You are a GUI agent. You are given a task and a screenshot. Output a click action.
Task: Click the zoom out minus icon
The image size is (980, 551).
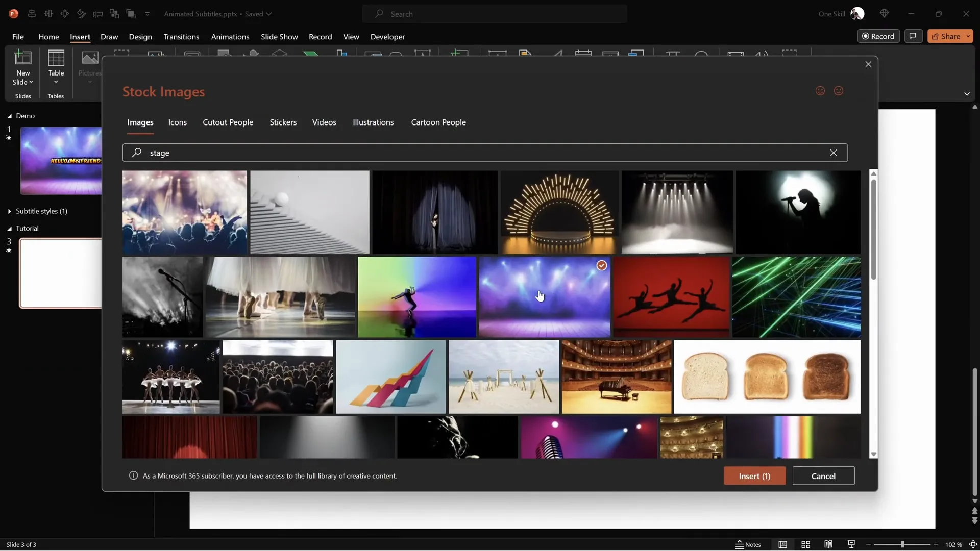click(868, 544)
